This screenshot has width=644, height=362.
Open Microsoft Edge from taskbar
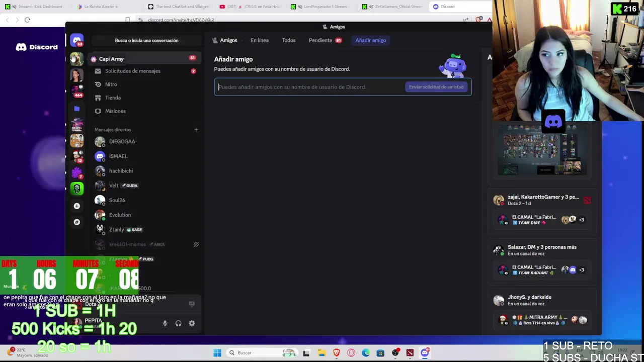click(x=366, y=353)
